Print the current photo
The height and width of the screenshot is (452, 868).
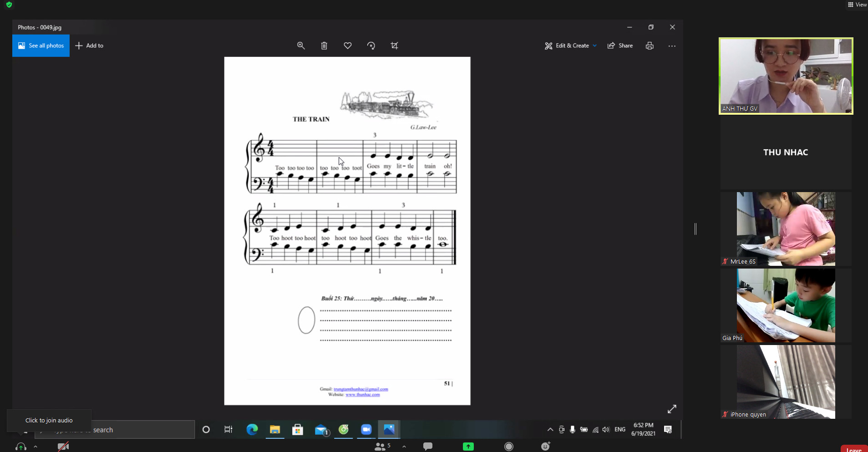(x=650, y=46)
